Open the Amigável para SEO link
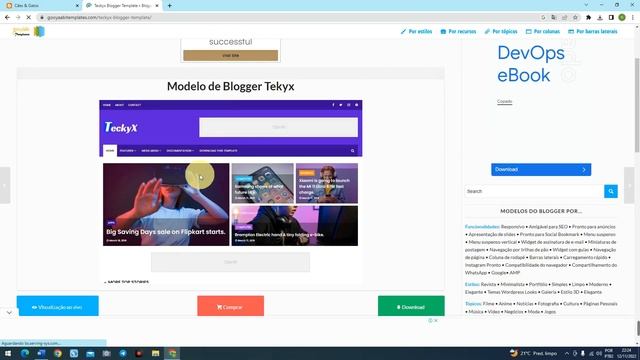This screenshot has height=360, width=640. pos(548,227)
